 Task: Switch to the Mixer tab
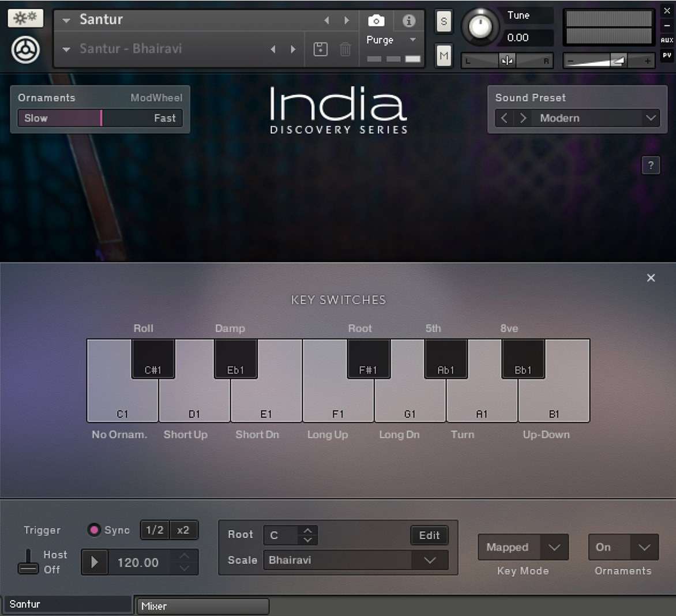click(202, 606)
